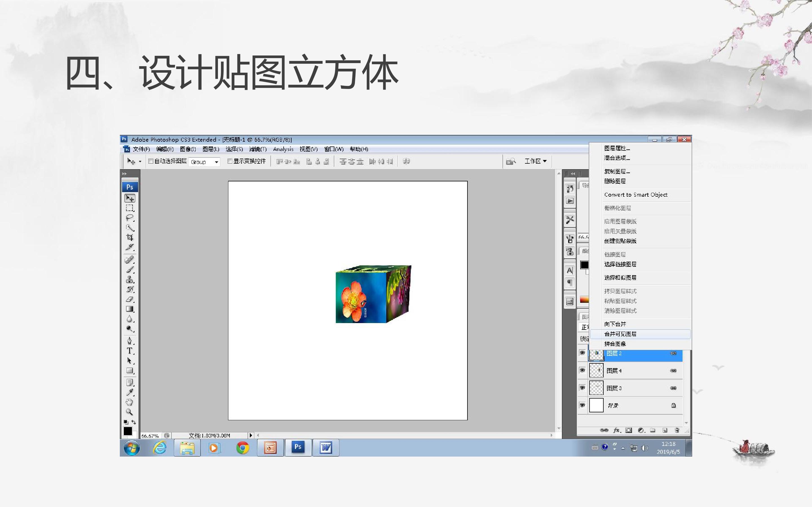This screenshot has width=812, height=507.
Task: Enable the 显示变换控件 checkbox
Action: pyautogui.click(x=230, y=161)
